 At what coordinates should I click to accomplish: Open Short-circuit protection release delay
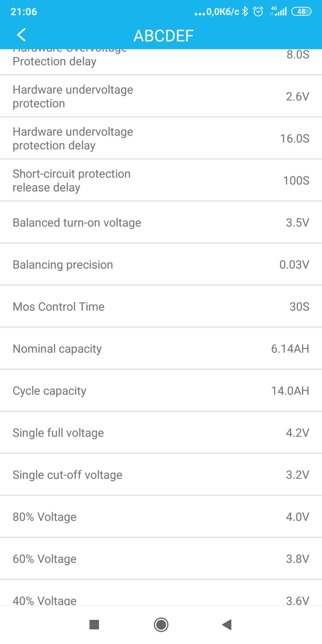pos(161,180)
